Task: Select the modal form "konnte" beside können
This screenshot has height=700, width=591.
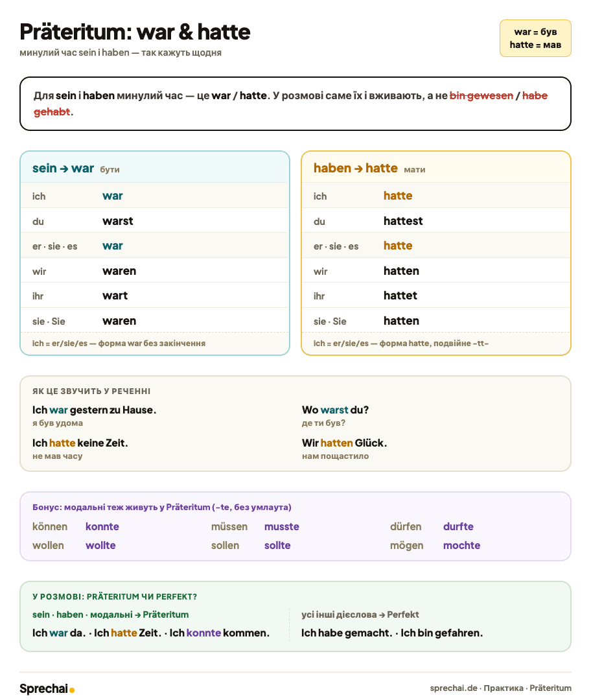Action: coord(102,527)
